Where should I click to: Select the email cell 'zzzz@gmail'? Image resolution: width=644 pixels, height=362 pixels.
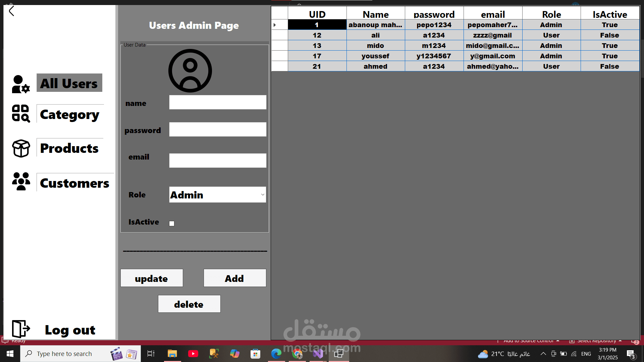coord(493,35)
